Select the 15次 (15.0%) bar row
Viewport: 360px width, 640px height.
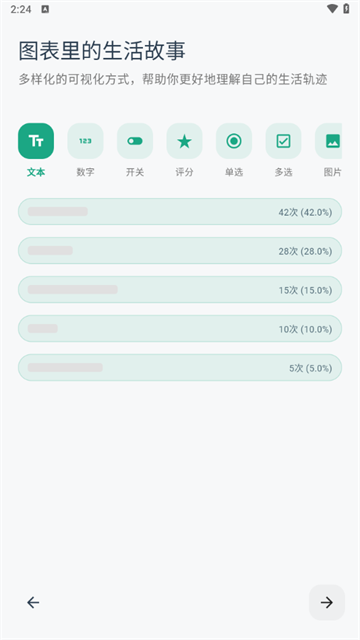(180, 289)
